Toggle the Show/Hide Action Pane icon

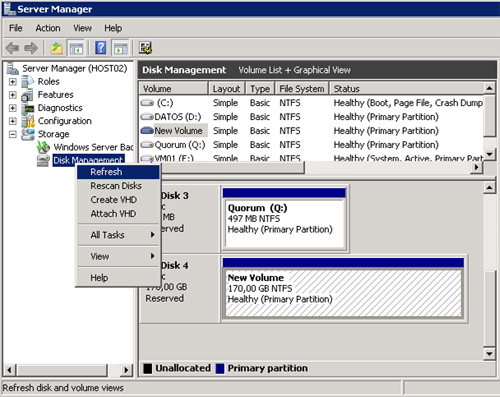121,48
